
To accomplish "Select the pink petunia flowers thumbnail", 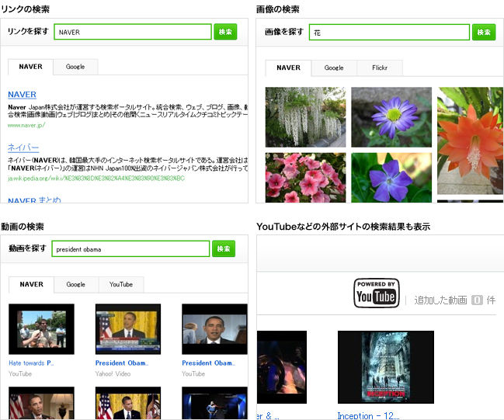I will [x=305, y=178].
